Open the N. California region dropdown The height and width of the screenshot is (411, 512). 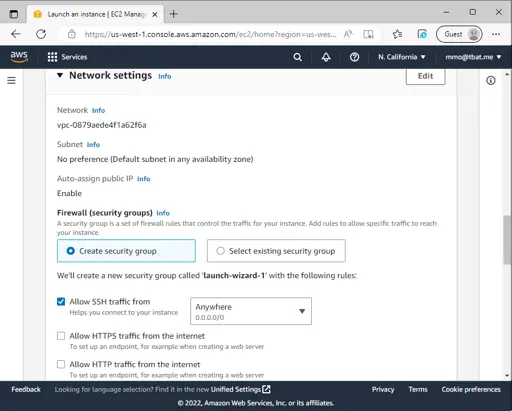402,57
